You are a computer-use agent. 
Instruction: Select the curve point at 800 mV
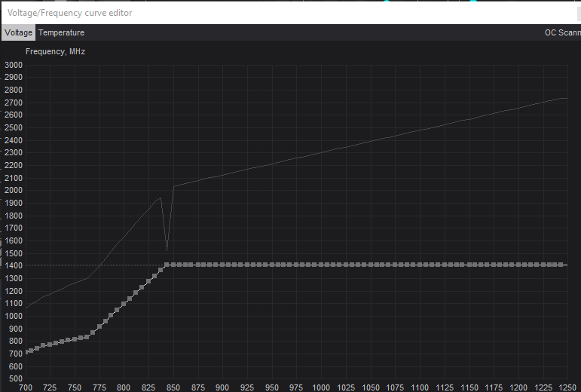coord(124,304)
